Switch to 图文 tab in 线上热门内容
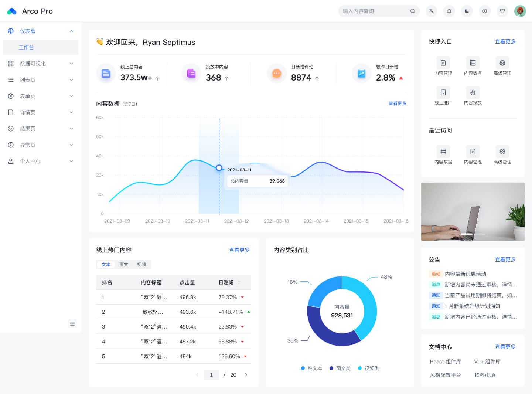The width and height of the screenshot is (532, 394). (x=124, y=265)
